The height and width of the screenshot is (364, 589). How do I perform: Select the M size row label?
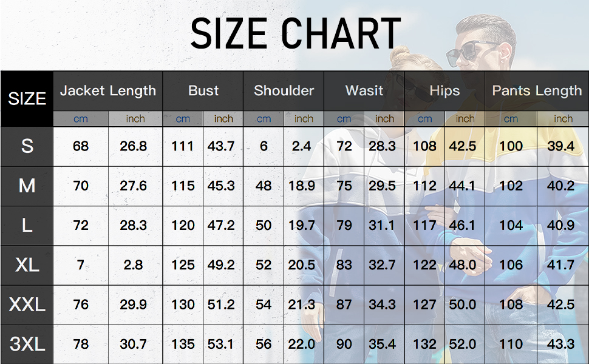tap(27, 186)
